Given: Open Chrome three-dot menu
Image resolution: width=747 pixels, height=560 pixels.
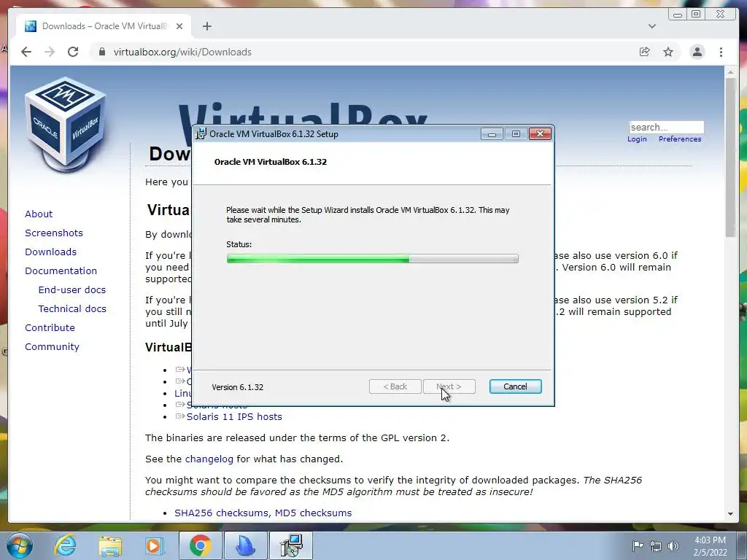Looking at the screenshot, I should [721, 52].
